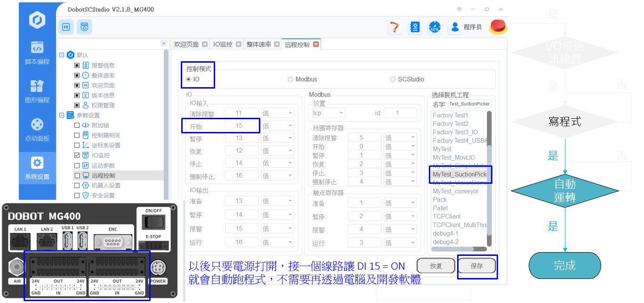Toggle the 欢迎页面 checkbox in tree
Viewport: 644px width, 303px height.
coord(77,85)
